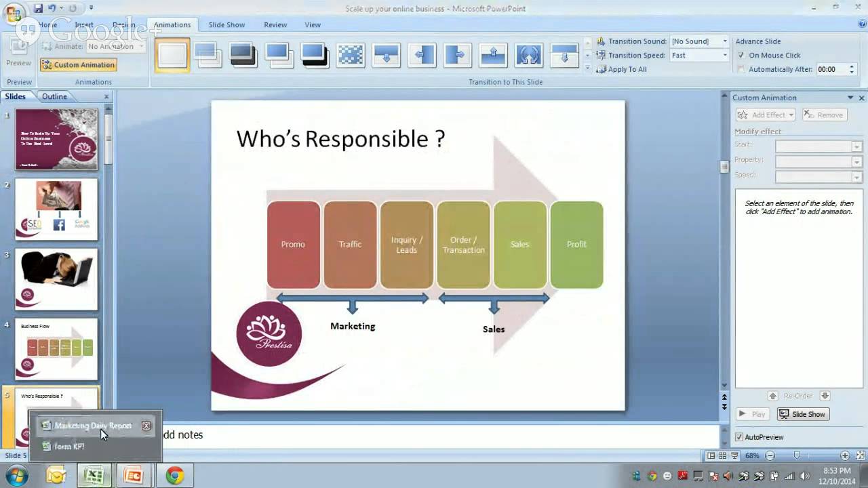This screenshot has height=488, width=868.
Task: Go to previous slide double-arrow button
Action: pyautogui.click(x=724, y=396)
